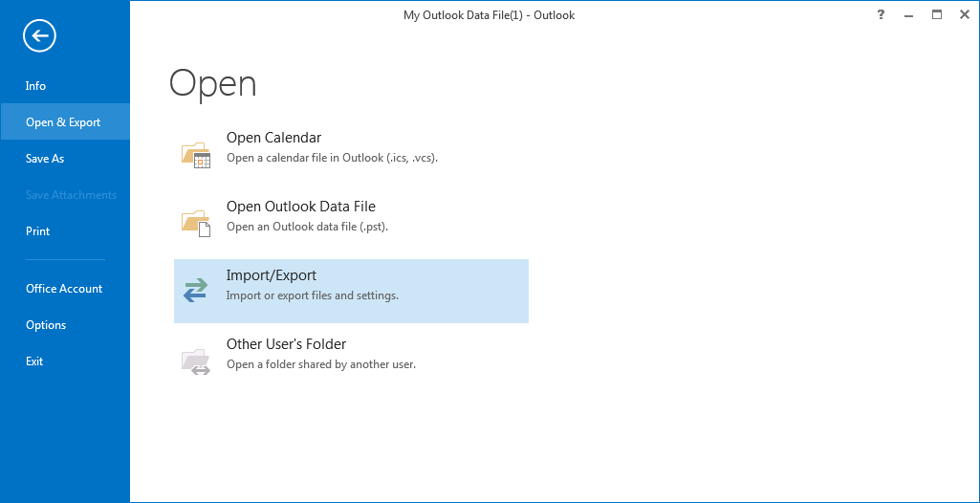Open the Info page

35,86
